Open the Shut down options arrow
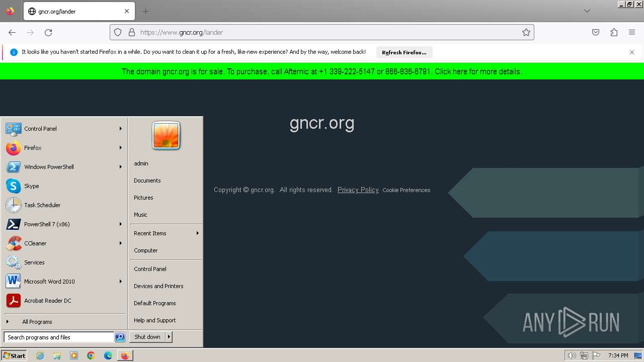The image size is (644, 362). click(169, 337)
